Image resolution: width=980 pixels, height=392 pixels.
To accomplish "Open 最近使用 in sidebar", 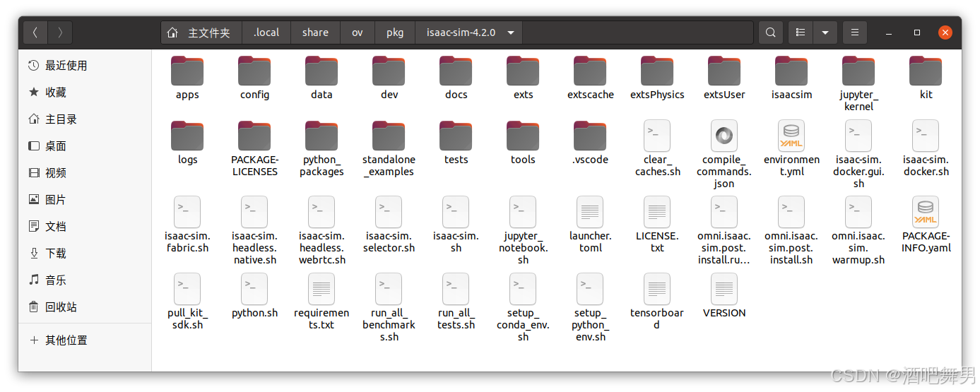I will coord(85,66).
